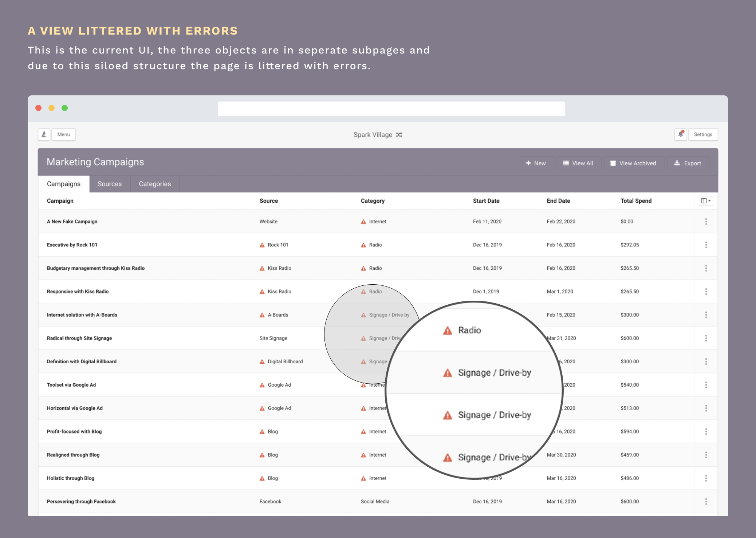Click the archive icon on View Archived
The height and width of the screenshot is (538, 756).
point(613,163)
